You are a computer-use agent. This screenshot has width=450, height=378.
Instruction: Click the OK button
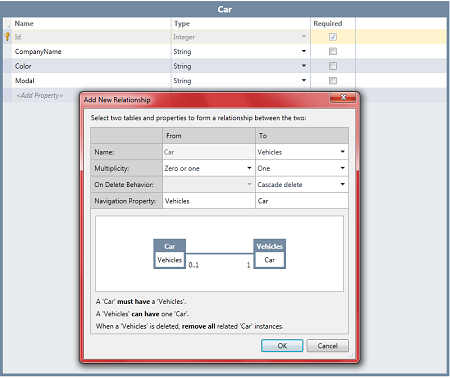(282, 346)
